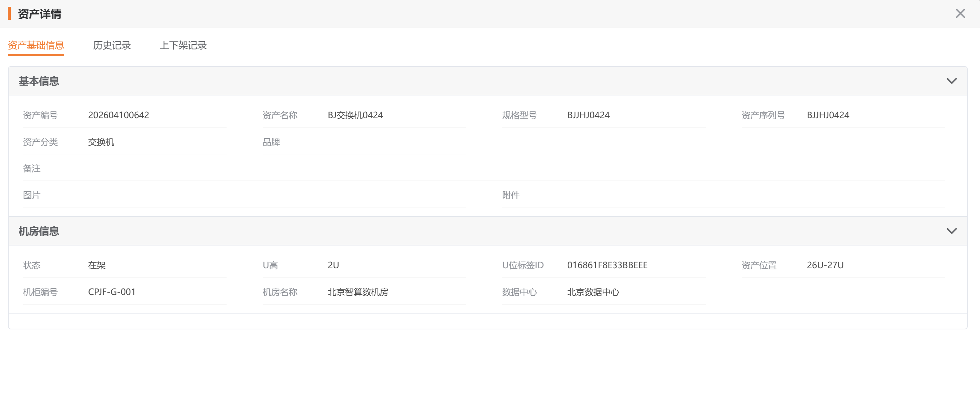The image size is (980, 410).
Task: Click the 机房名称 value 北京智算数机房
Action: click(x=358, y=292)
